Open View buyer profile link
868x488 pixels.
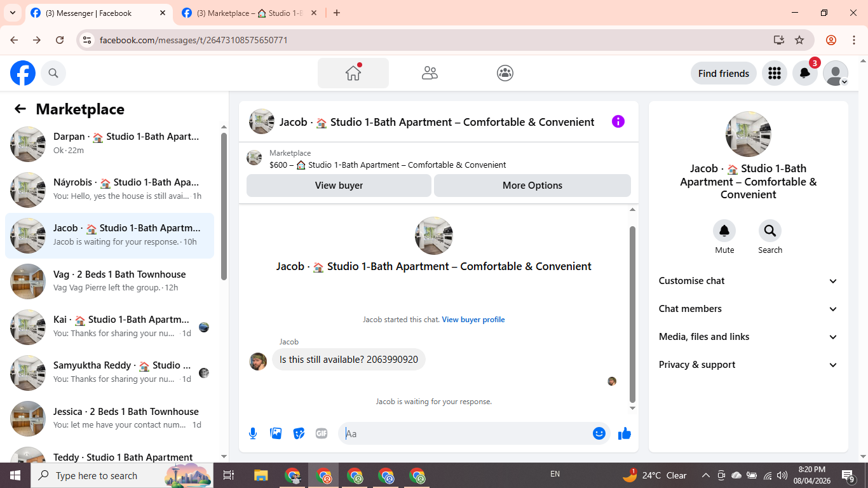[473, 320]
